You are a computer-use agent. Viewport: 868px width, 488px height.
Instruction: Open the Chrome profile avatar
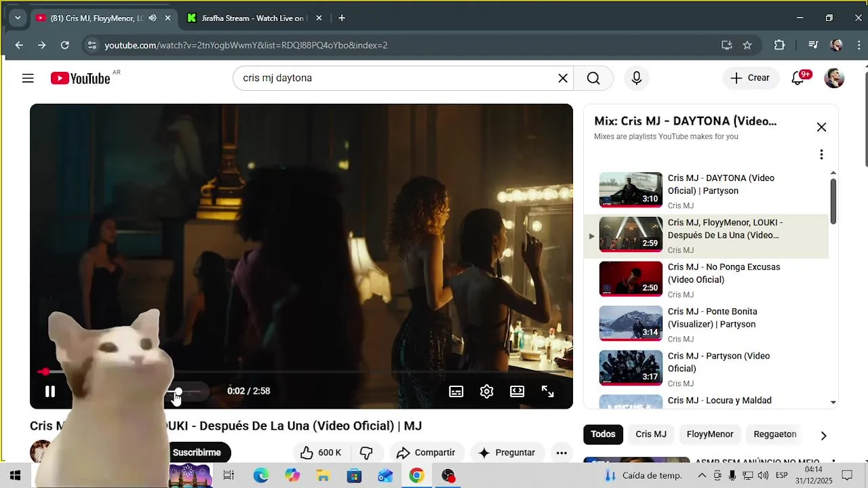click(837, 45)
